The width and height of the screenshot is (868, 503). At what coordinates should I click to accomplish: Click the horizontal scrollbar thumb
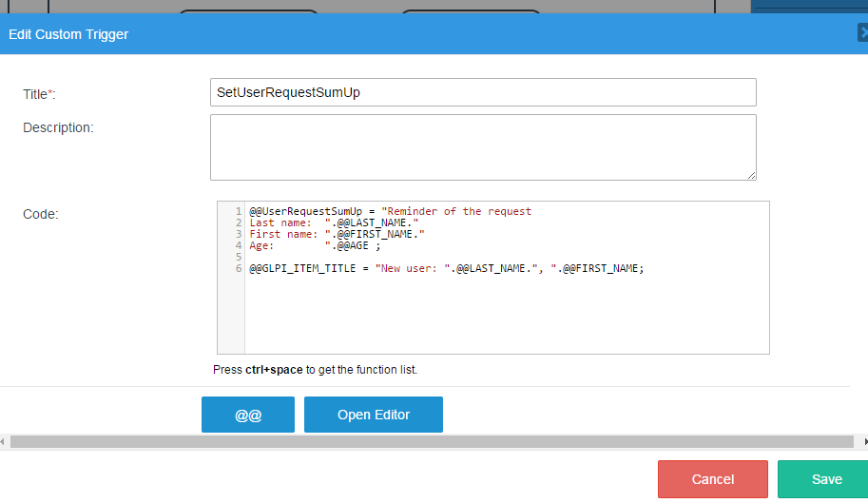[432, 442]
